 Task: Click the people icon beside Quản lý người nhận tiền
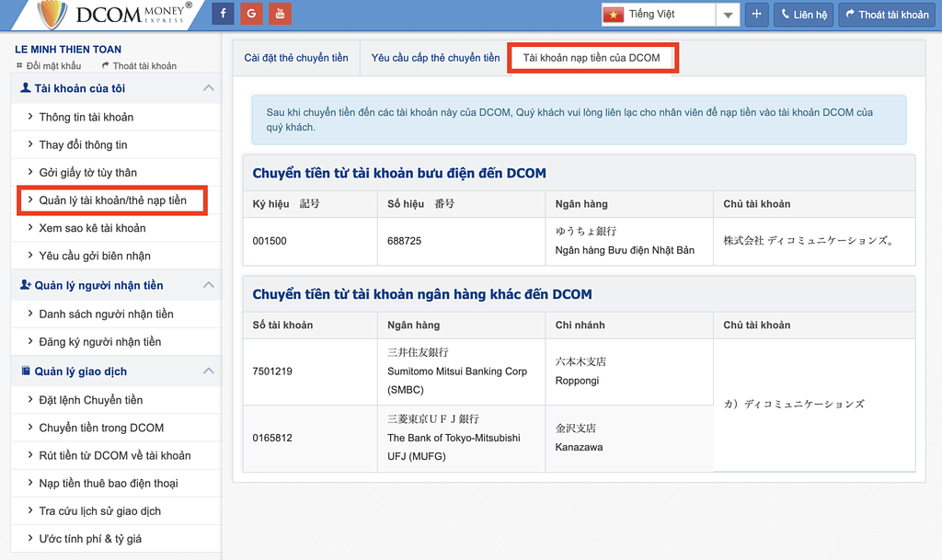pyautogui.click(x=24, y=285)
